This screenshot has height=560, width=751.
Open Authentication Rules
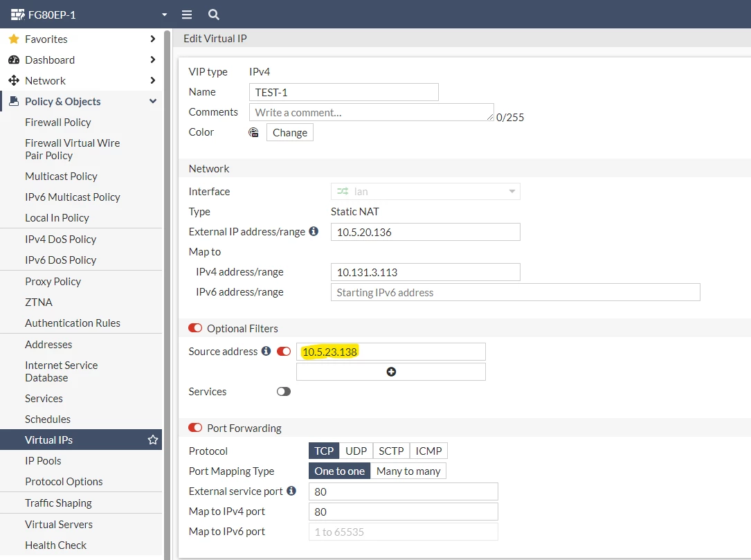coord(72,323)
